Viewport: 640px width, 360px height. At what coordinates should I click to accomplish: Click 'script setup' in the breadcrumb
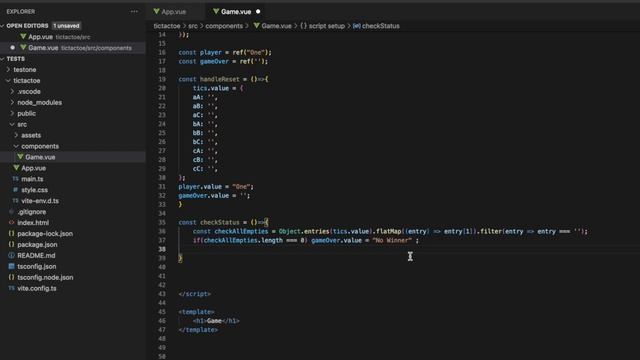(327, 26)
